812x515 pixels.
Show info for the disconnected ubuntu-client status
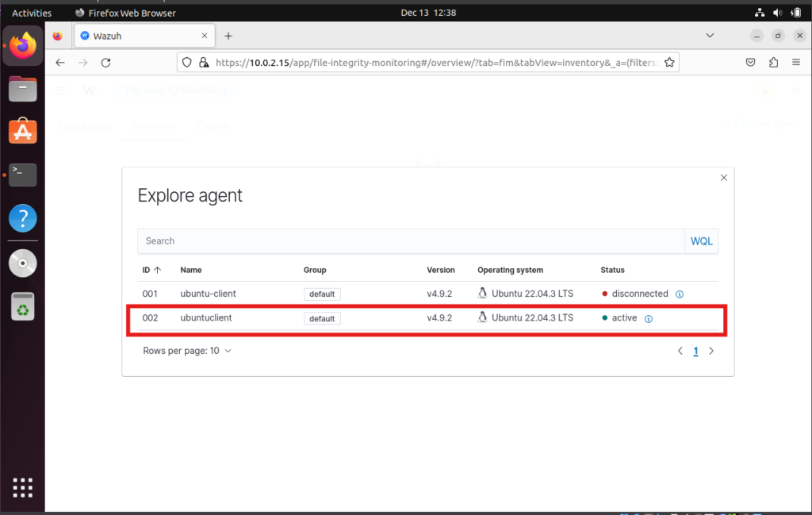click(x=680, y=294)
